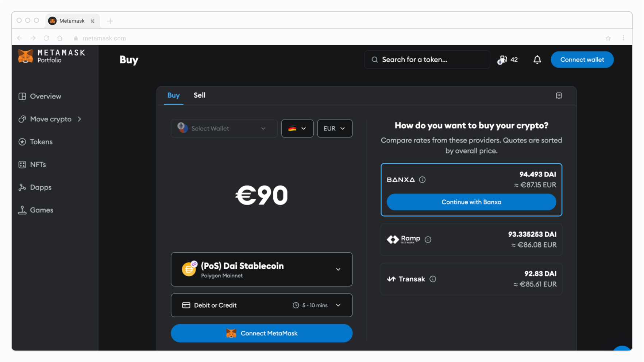This screenshot has width=644, height=362.
Task: Open the gas price indicator showing 42
Action: pos(508,60)
